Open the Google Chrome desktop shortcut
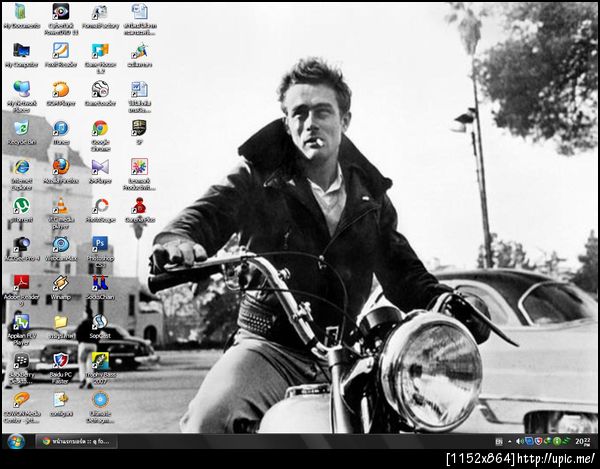 click(x=100, y=128)
